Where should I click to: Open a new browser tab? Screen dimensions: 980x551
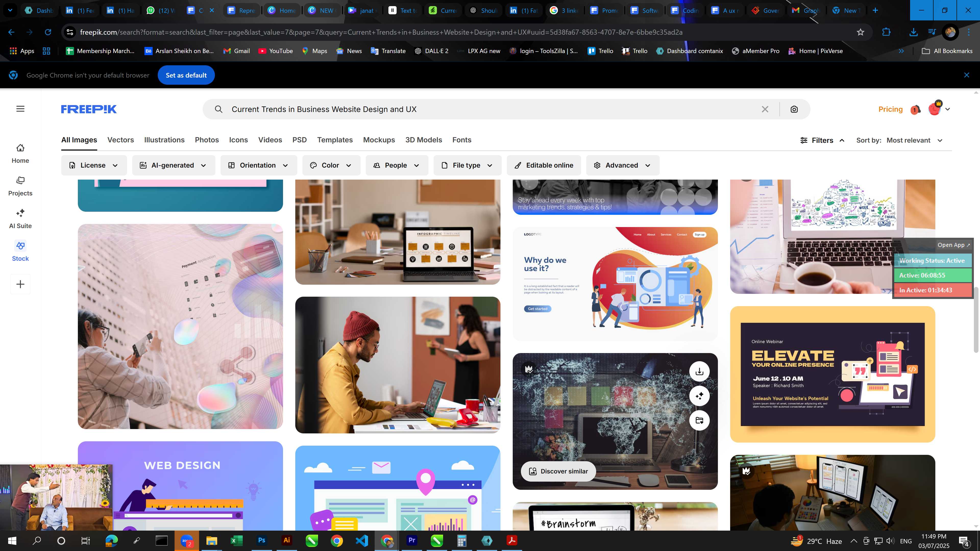pos(875,10)
